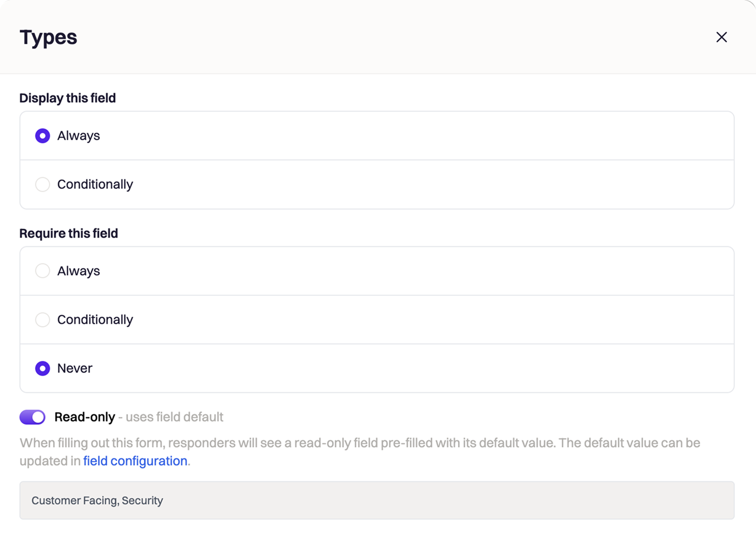Screen dimensions: 756x546
Task: Click the Types dialog title
Action: tap(48, 37)
